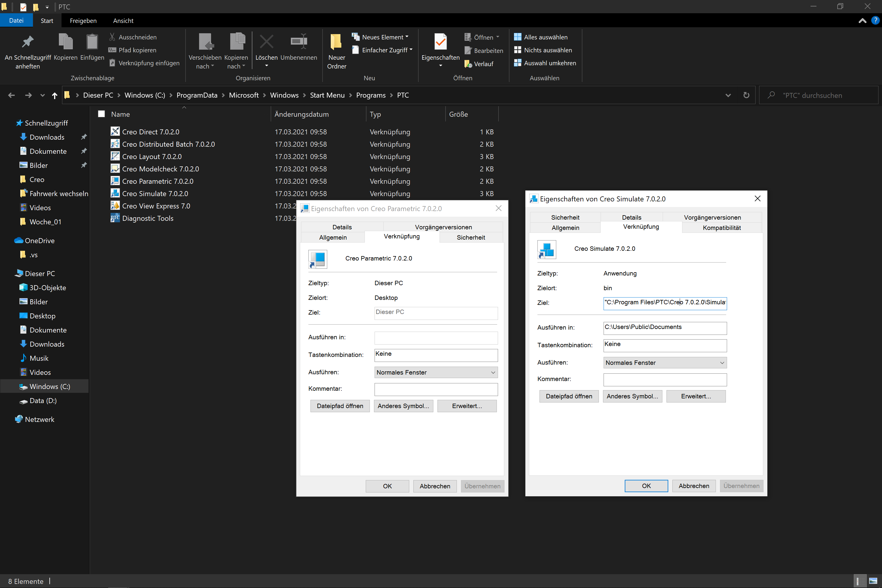Open the Normales Fenster dropdown in Simulate properties
This screenshot has width=882, height=588.
[x=721, y=363]
